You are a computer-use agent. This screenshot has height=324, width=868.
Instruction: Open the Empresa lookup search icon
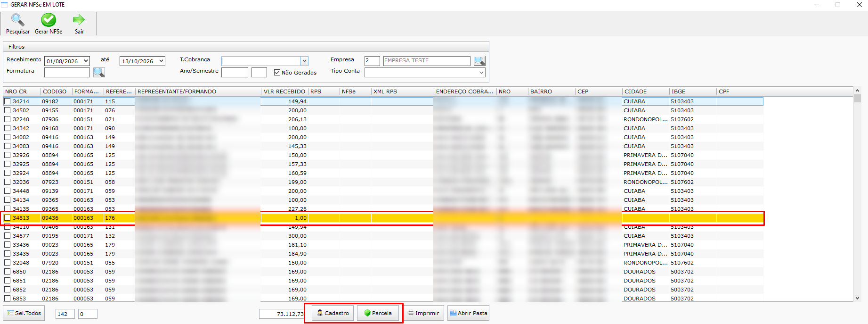click(x=479, y=61)
